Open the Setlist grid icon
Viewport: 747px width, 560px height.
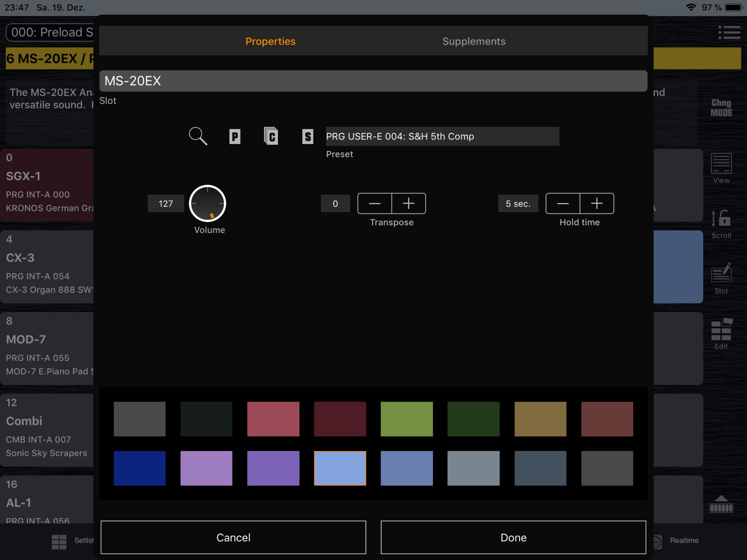pos(59,542)
